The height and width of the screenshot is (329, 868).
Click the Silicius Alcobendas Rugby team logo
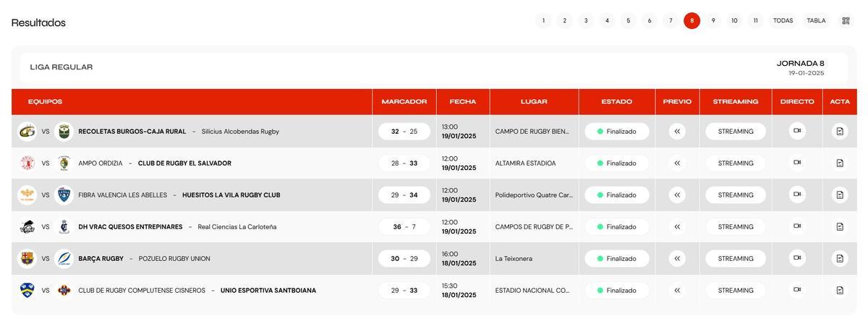click(x=64, y=132)
